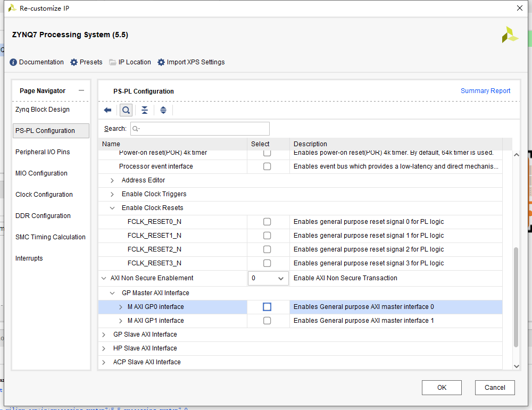
Task: Enable FCLK_RESET0_N checkbox
Action: pos(267,222)
